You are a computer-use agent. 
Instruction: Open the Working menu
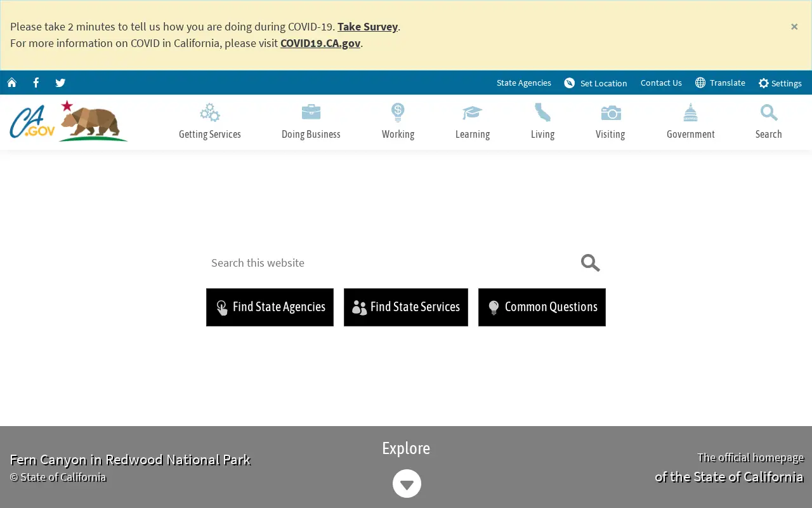[x=398, y=122]
